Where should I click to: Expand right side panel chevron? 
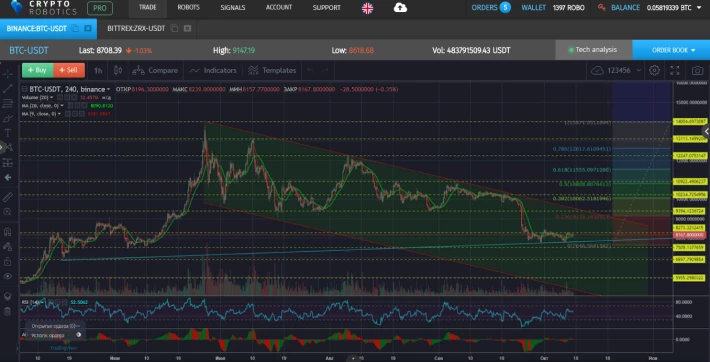click(x=706, y=131)
